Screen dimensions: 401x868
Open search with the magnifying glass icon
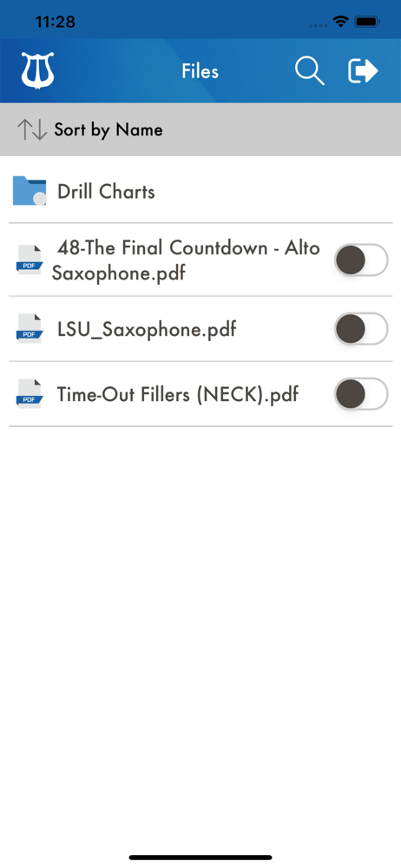tap(309, 71)
